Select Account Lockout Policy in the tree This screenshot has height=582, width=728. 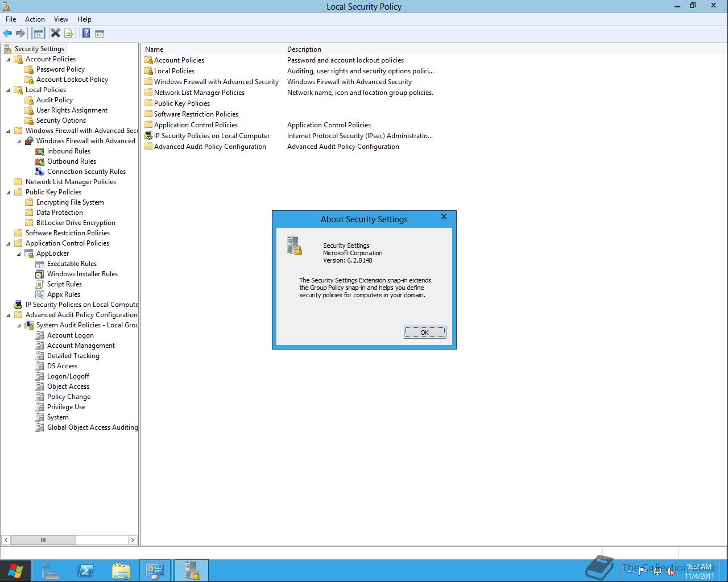72,80
